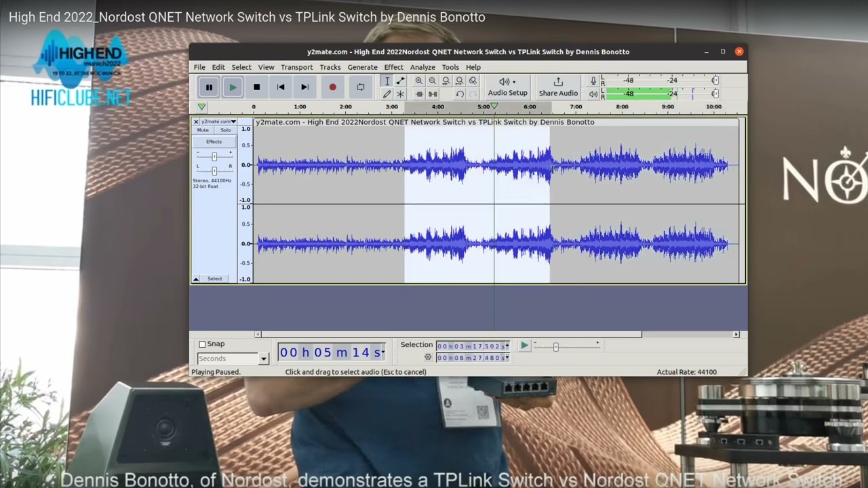Screen dimensions: 868x488
Task: Trim audio outside selection icon
Action: pos(419,94)
